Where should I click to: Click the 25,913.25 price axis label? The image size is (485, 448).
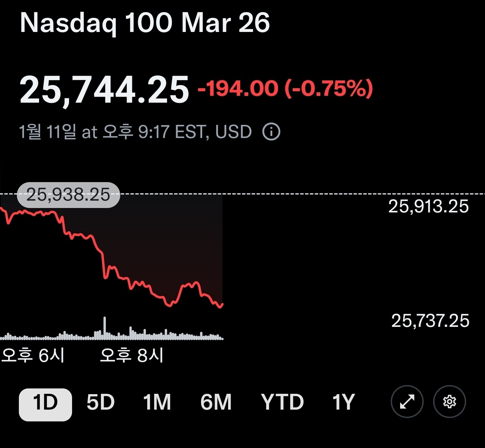(x=428, y=206)
